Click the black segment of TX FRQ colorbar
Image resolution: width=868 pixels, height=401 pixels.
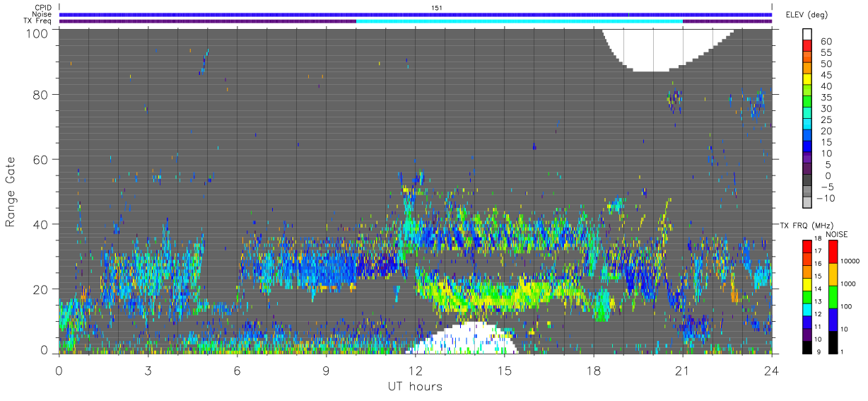tap(807, 347)
